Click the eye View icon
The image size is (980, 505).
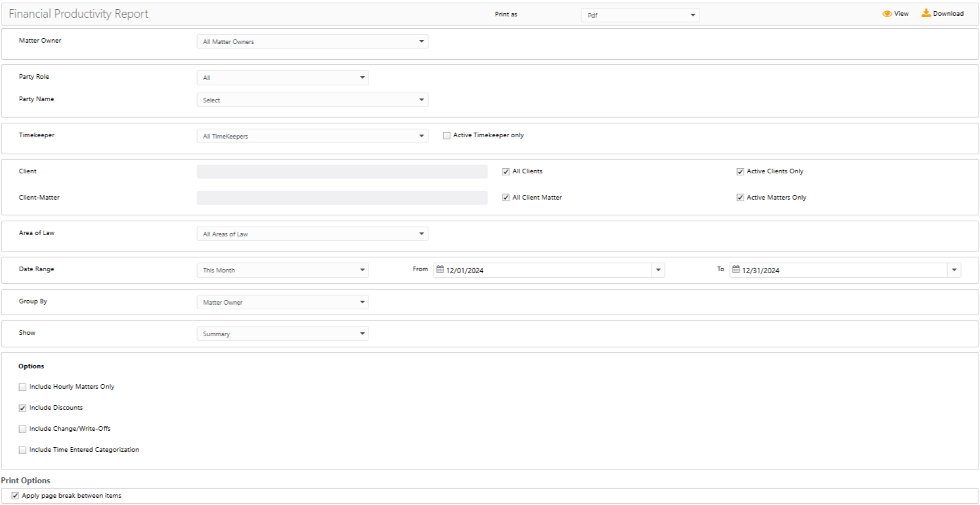coord(887,14)
